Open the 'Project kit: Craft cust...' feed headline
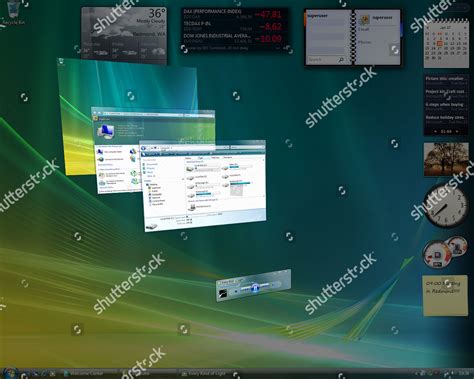The height and width of the screenshot is (379, 474). [x=446, y=91]
